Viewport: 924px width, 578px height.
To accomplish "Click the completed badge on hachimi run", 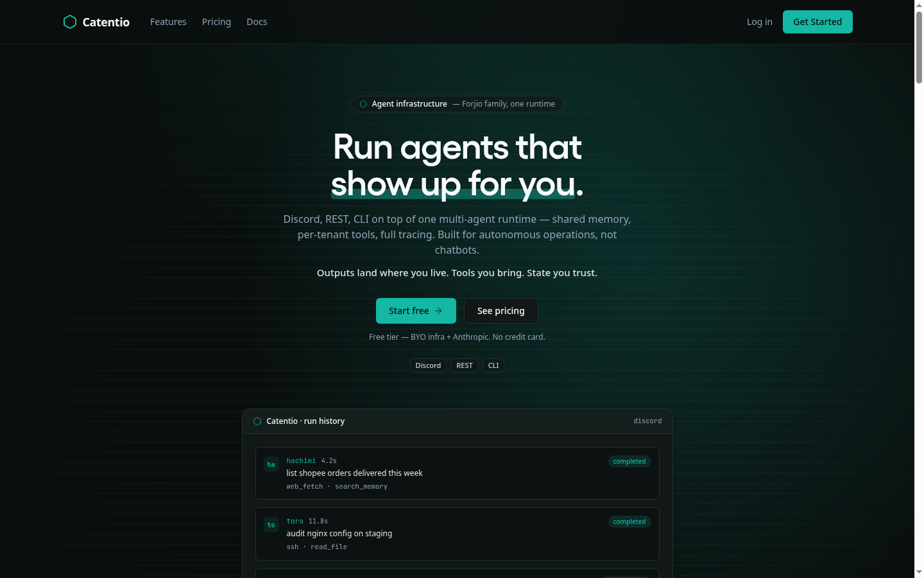I will click(x=629, y=461).
